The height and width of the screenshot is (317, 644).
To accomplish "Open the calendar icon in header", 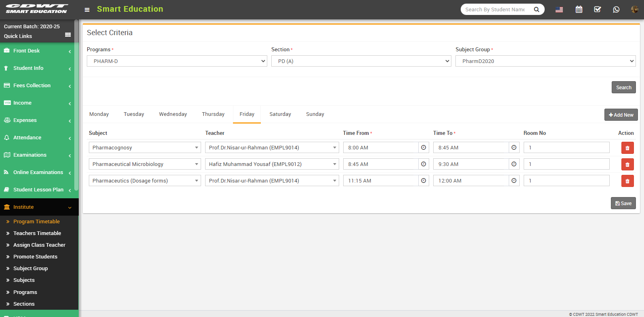I will [x=579, y=9].
